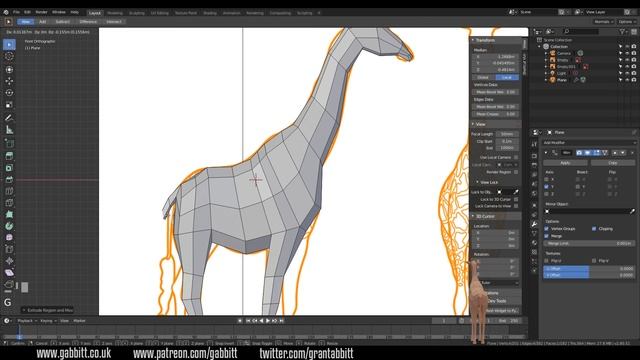The width and height of the screenshot is (640, 360).
Task: Click the Mirror Object eyedropper icon
Action: 632,211
